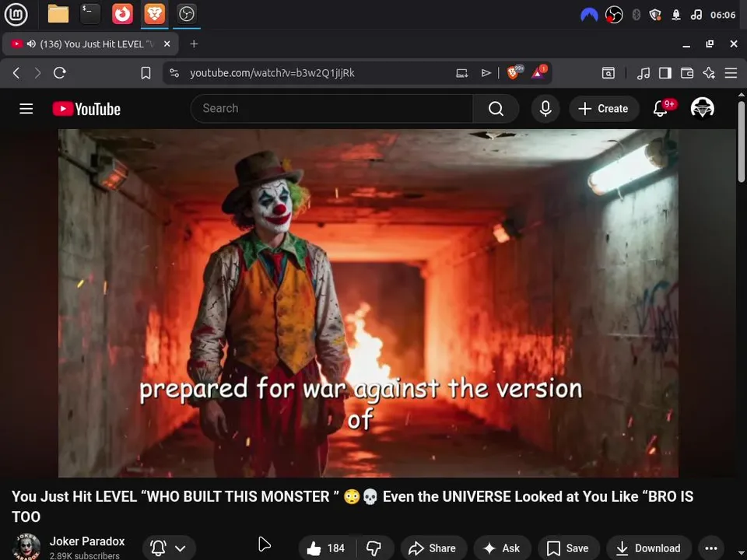Open the Files folder in the panel
Screen dimensions: 747x560
tap(58, 14)
